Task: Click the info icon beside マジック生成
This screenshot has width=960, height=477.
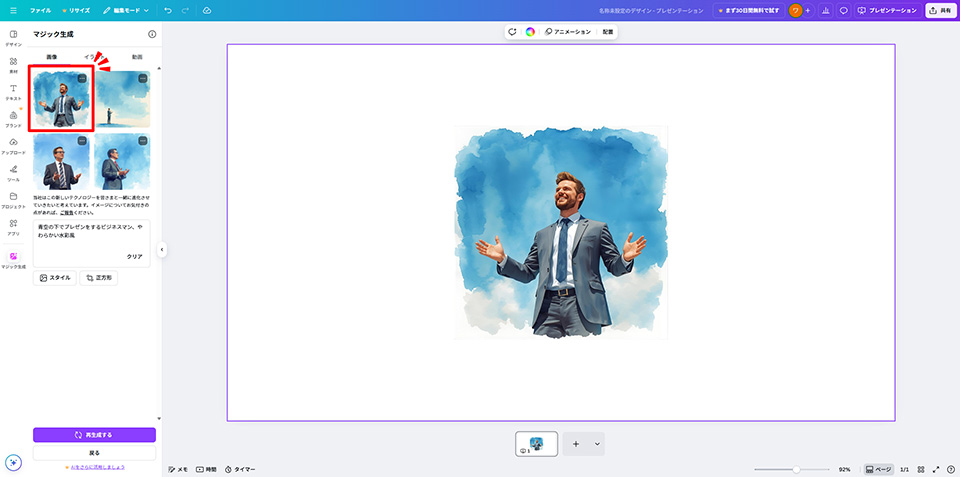Action: [152, 34]
